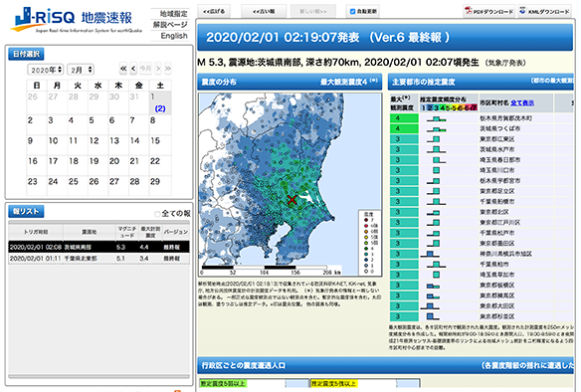Click histogram for 東京都大田区 row
Image resolution: width=581 pixels, height=392 pixels.
point(430,306)
